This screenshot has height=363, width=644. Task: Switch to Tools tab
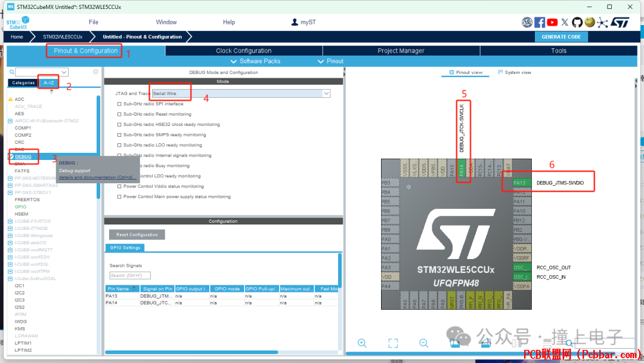coord(559,51)
